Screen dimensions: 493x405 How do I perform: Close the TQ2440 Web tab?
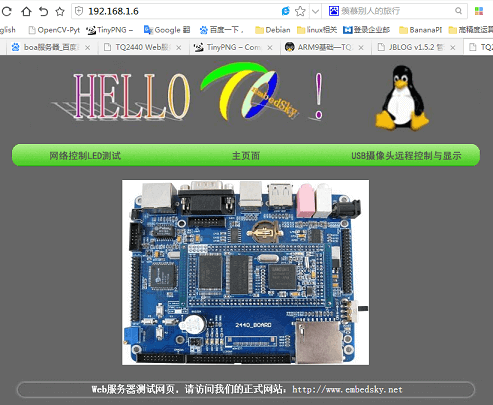click(x=179, y=48)
